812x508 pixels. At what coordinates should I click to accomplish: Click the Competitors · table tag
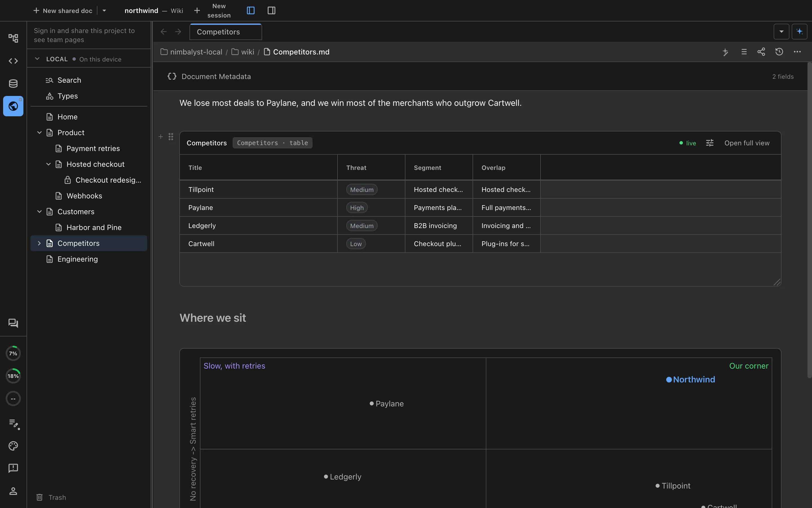tap(272, 143)
